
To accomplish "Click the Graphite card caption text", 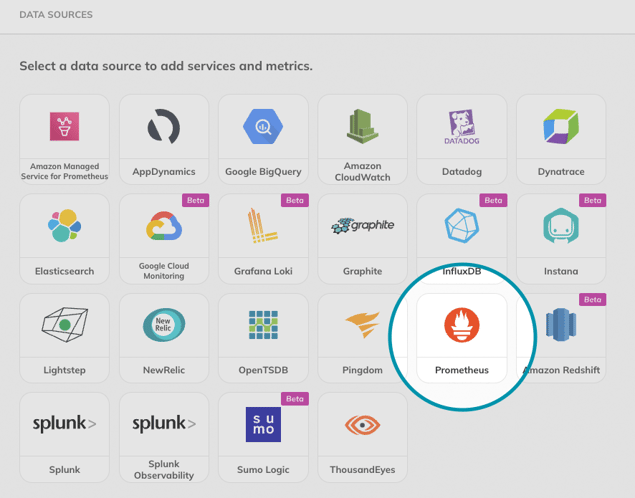I will (362, 271).
